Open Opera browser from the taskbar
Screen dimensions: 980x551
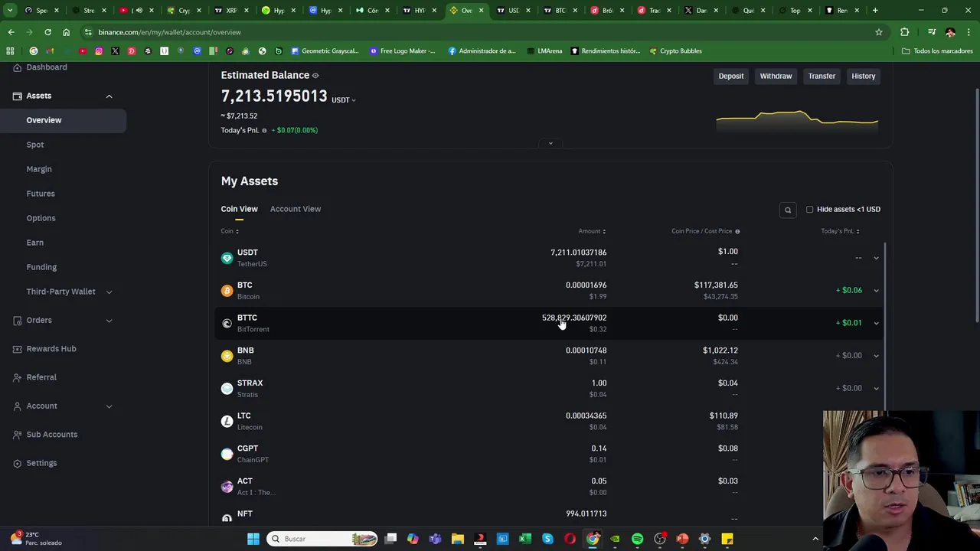tap(570, 539)
